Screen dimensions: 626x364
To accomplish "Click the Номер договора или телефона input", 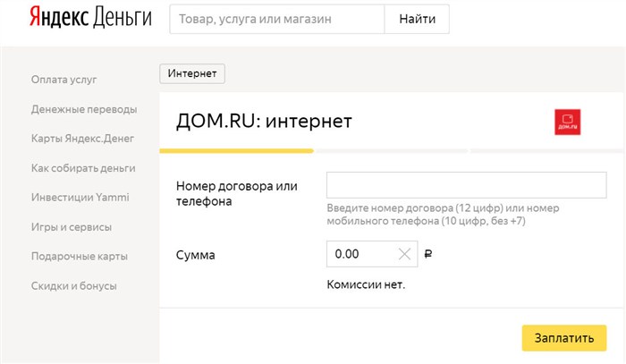I will pos(466,185).
